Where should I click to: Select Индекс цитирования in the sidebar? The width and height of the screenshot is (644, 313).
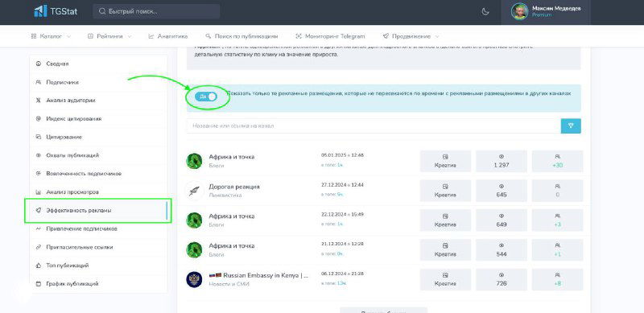[x=98, y=119]
